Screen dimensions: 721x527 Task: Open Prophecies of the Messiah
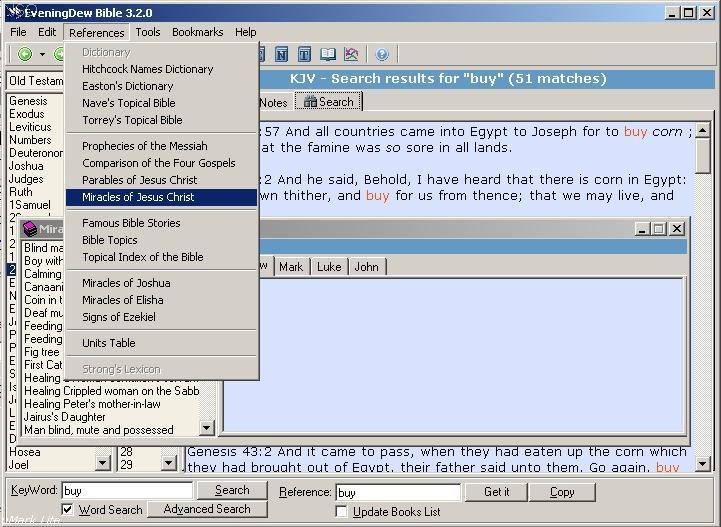(161, 146)
